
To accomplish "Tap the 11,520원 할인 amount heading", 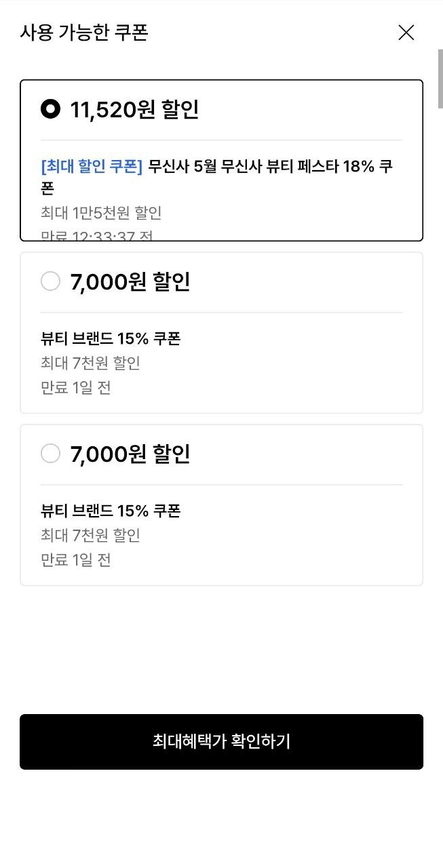I will tap(134, 110).
